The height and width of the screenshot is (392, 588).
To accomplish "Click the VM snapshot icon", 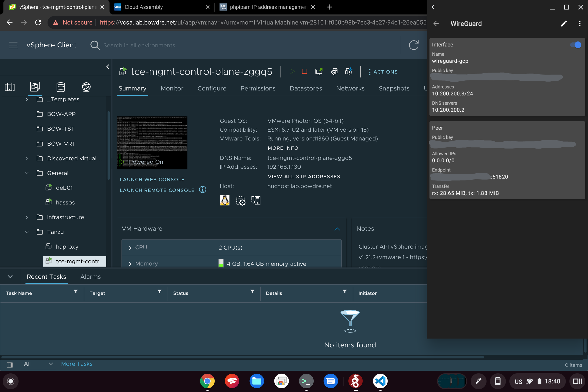I will coord(348,72).
